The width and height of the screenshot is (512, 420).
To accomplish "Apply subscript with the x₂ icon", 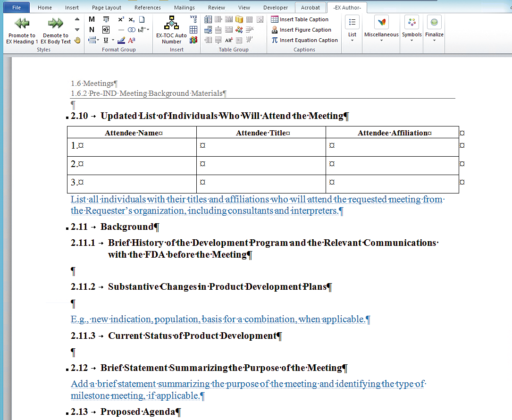I will pyautogui.click(x=131, y=20).
